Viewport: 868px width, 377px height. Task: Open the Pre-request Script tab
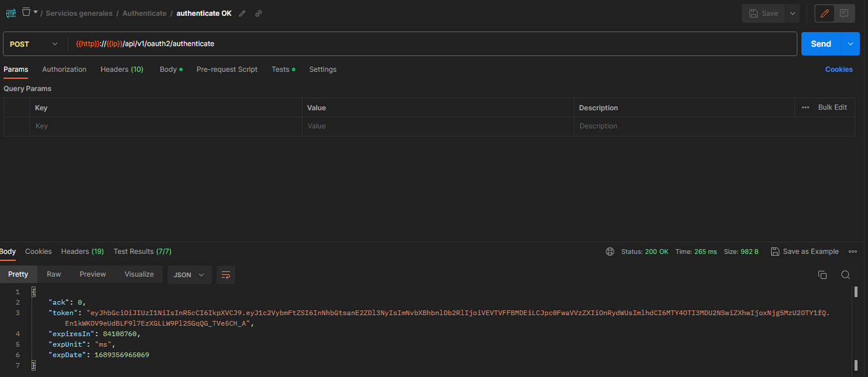pyautogui.click(x=227, y=69)
